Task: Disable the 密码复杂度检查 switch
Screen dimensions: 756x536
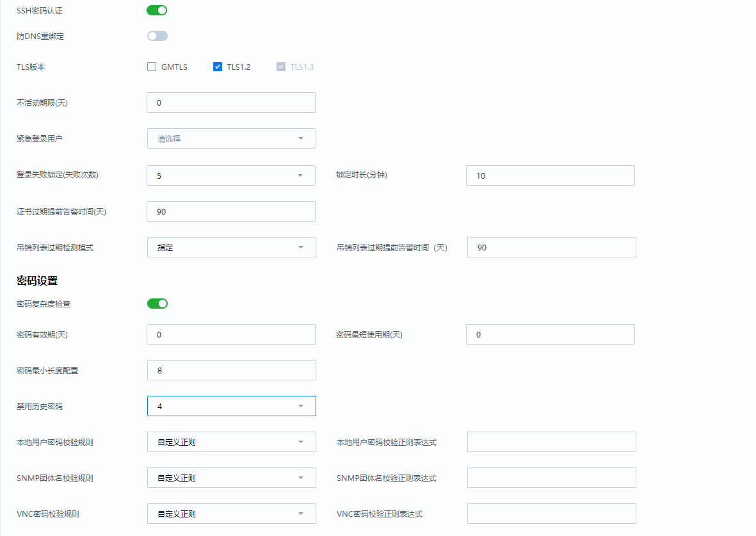Action: point(157,304)
